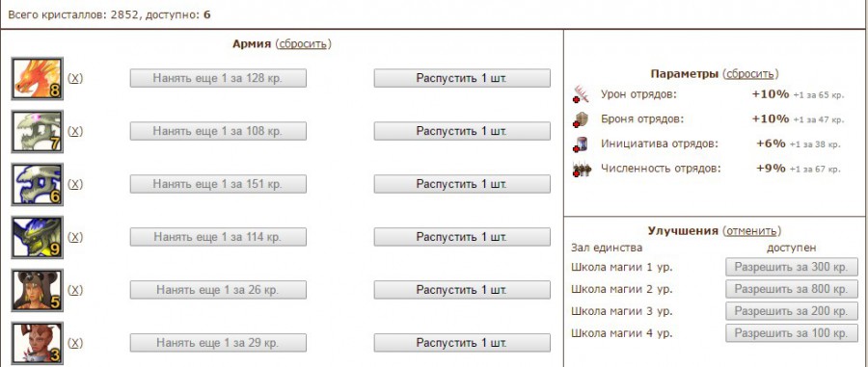Reset the army with the сбросить link
This screenshot has width=868, height=367.
point(303,43)
